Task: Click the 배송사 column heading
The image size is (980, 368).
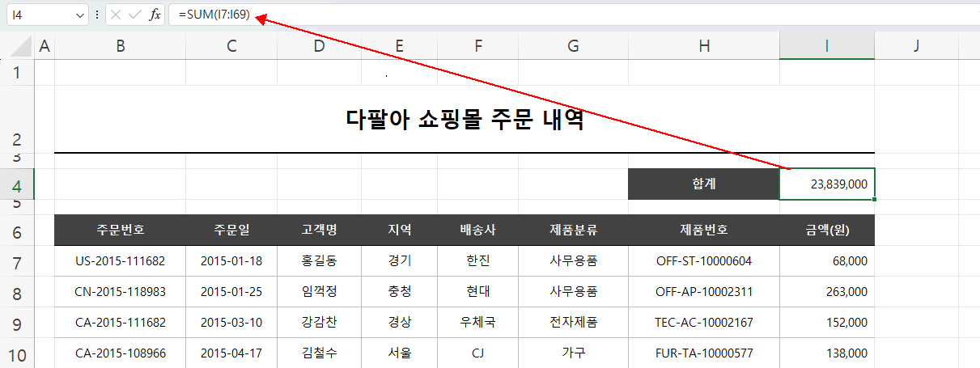Action: click(x=478, y=231)
